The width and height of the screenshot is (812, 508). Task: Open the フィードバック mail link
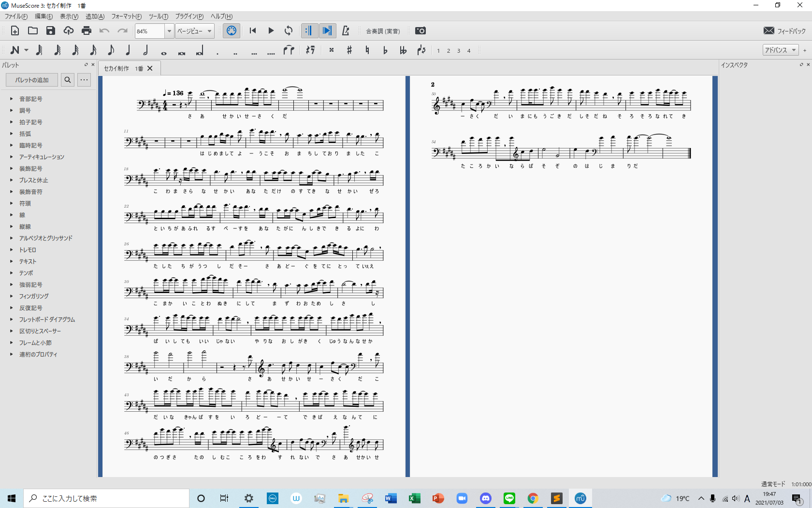785,31
